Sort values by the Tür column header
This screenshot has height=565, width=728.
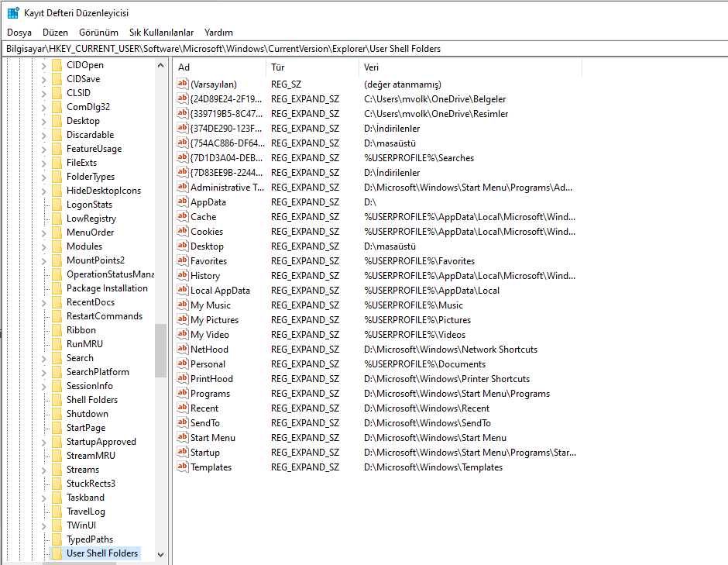click(x=312, y=67)
